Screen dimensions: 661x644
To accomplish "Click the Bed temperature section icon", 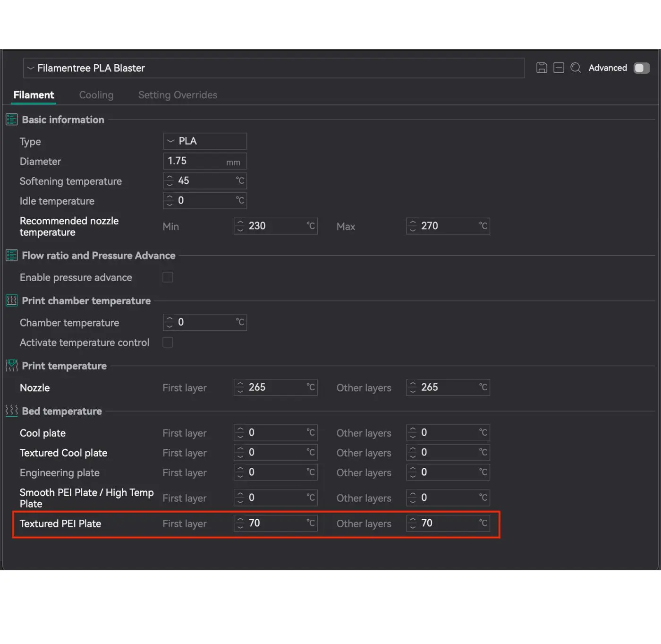I will point(11,411).
